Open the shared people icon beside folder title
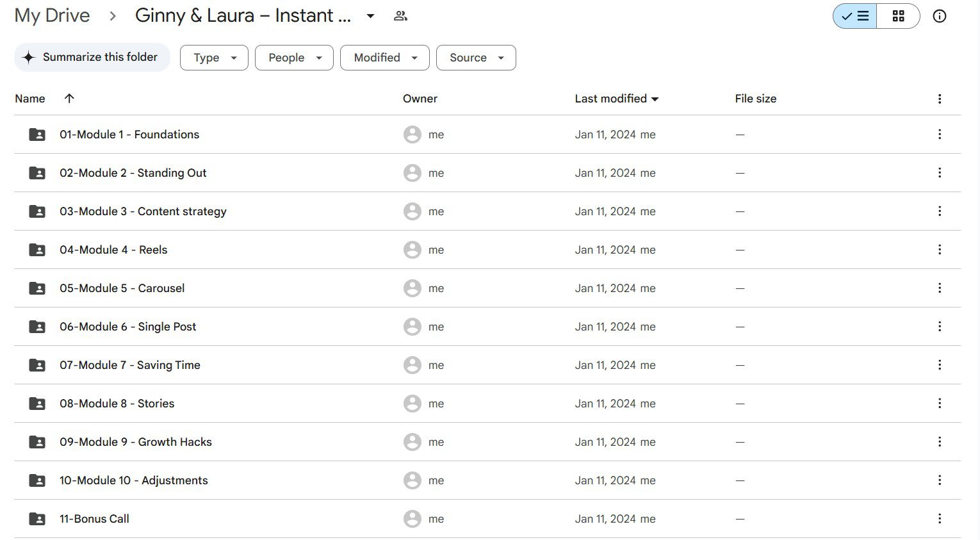 [400, 16]
